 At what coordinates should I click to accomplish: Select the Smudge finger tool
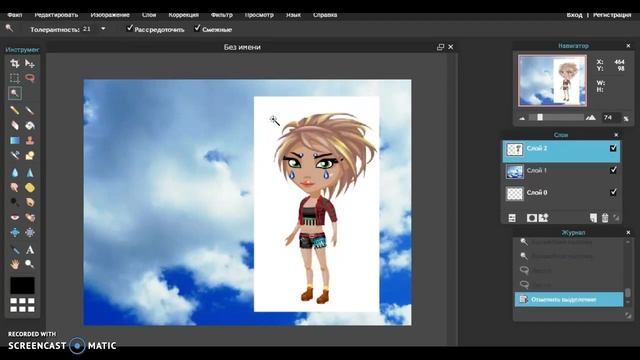[15, 187]
